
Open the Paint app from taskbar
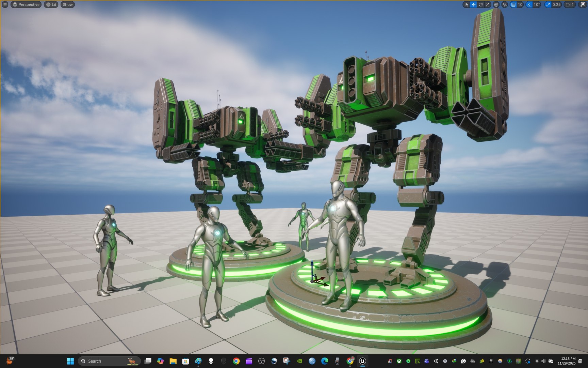(198, 361)
